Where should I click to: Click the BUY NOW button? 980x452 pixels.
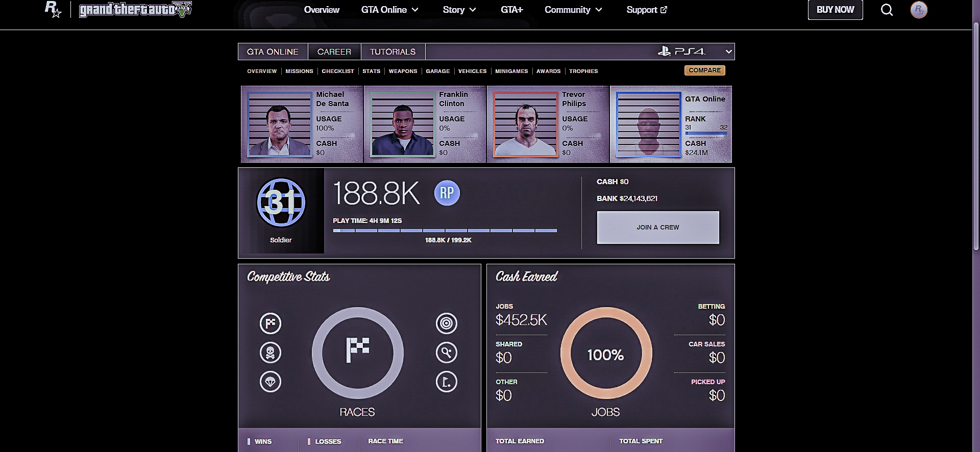835,10
